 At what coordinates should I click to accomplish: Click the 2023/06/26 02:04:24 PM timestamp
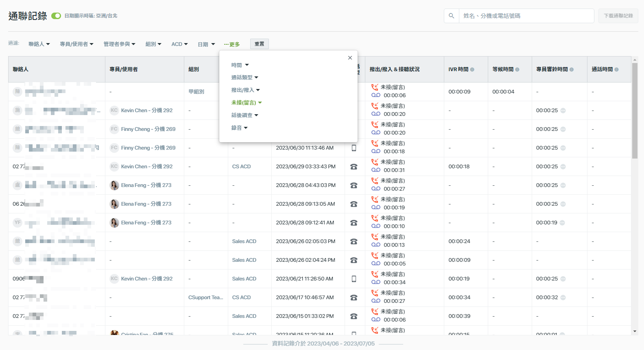click(306, 260)
